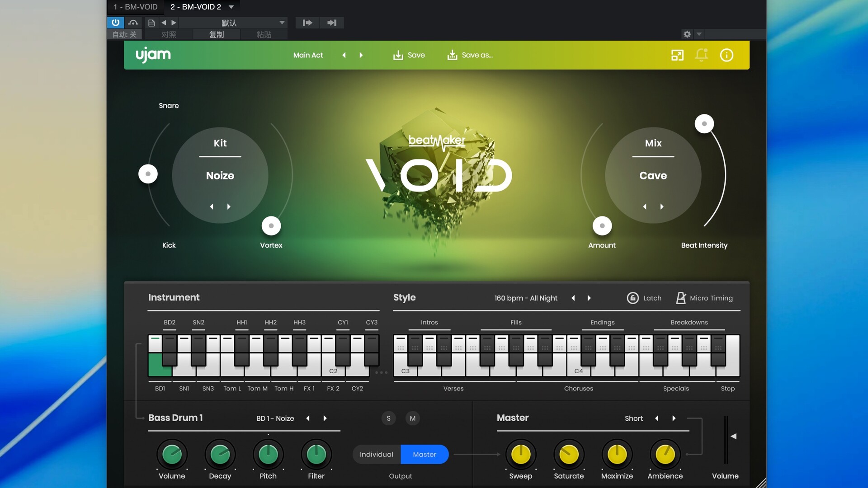Expand the arrow beside gear settings
Viewport: 868px width, 488px height.
pyautogui.click(x=699, y=34)
